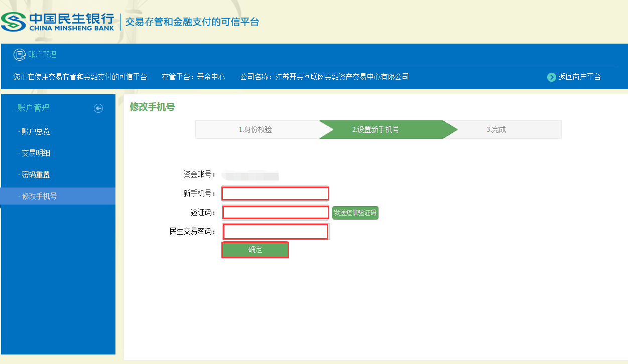Image resolution: width=628 pixels, height=364 pixels.
Task: Click the masked 资金账号 value
Action: point(251,175)
